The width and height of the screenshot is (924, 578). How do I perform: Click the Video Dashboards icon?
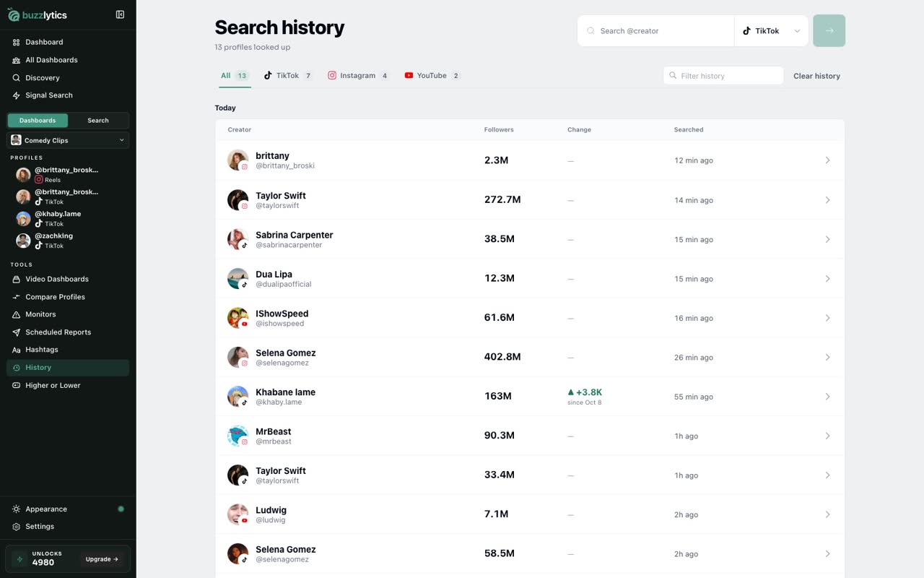[x=16, y=279]
